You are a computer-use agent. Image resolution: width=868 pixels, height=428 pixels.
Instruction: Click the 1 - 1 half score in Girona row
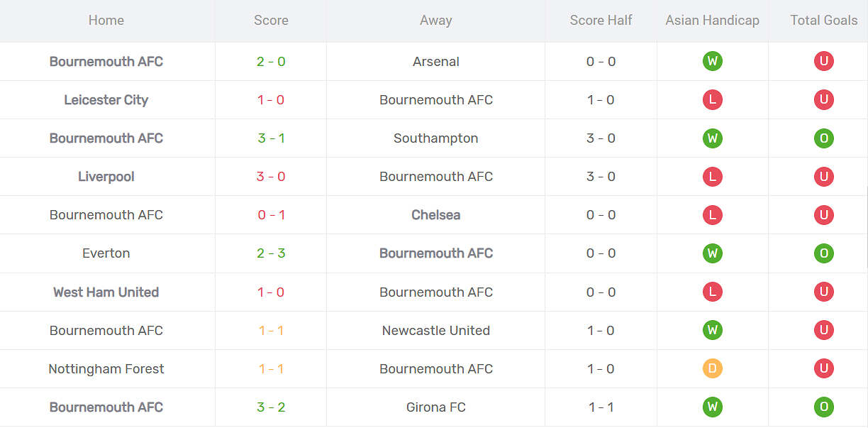coord(601,407)
